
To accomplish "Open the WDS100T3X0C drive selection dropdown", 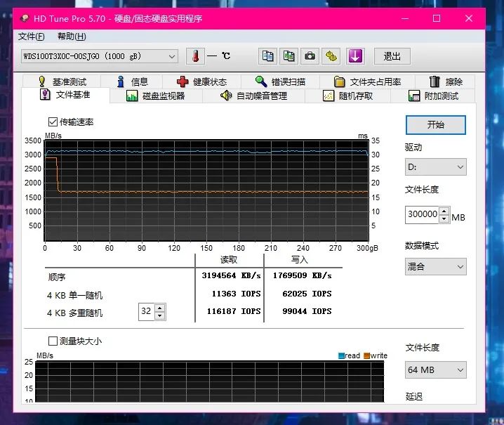I will pos(100,56).
